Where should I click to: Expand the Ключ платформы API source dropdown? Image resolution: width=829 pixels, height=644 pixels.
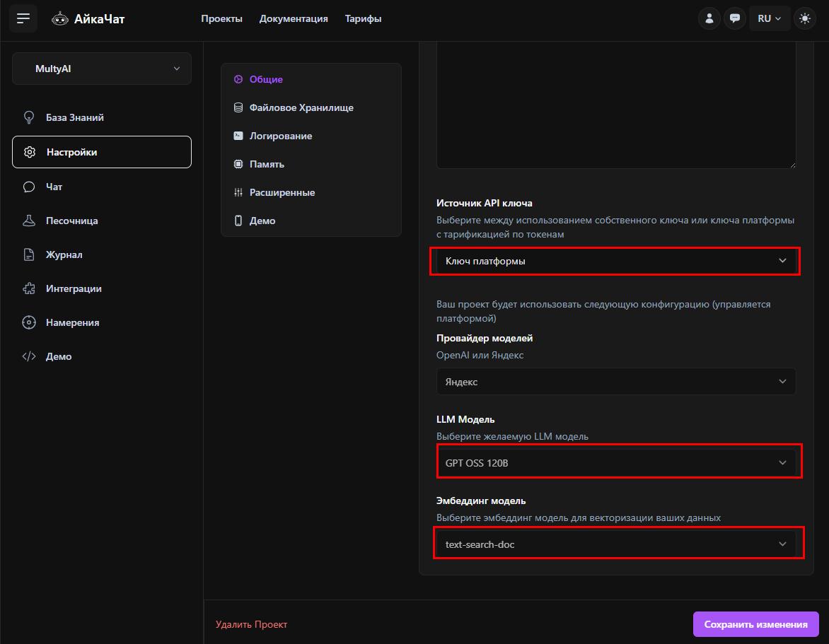click(615, 261)
